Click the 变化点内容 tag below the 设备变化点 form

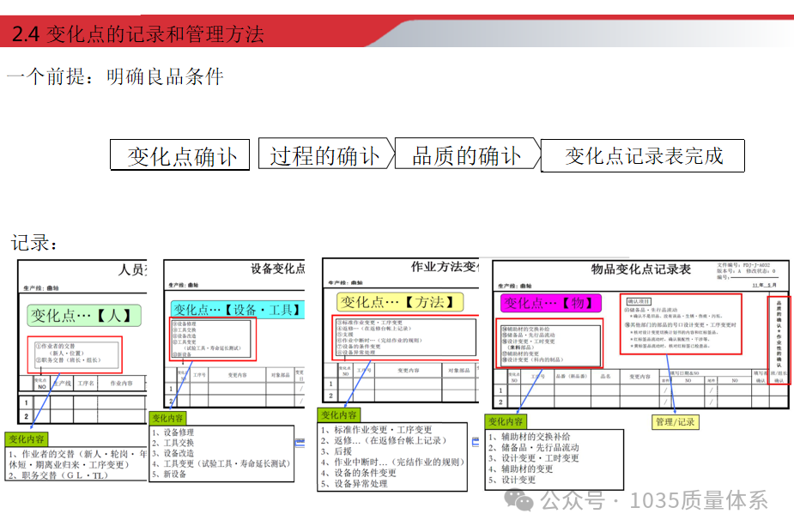168,416
